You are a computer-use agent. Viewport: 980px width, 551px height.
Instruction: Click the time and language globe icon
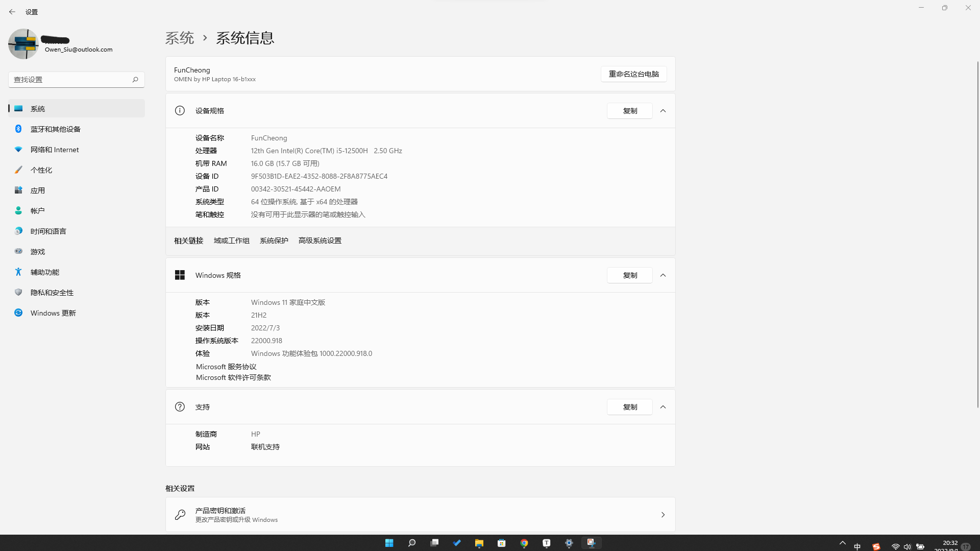point(18,231)
